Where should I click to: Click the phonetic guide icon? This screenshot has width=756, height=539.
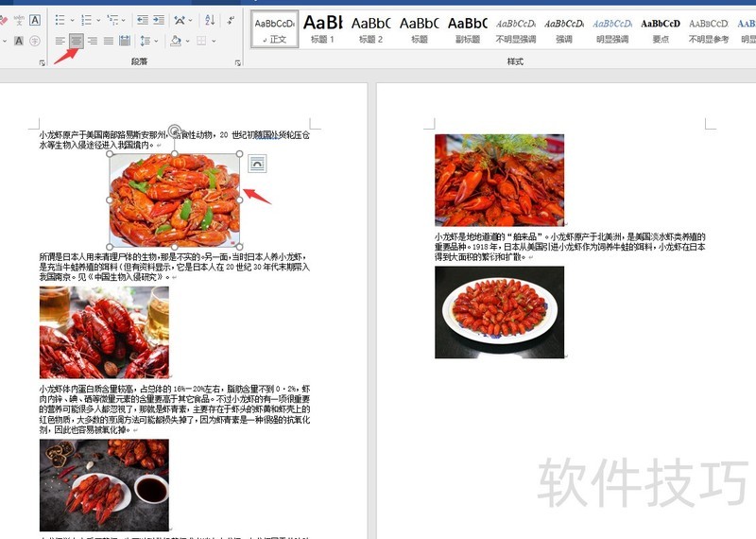click(19, 20)
